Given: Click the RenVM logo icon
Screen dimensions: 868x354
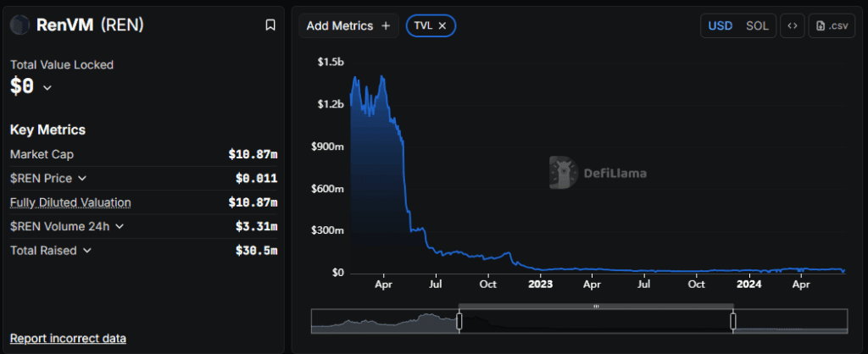Looking at the screenshot, I should (19, 25).
